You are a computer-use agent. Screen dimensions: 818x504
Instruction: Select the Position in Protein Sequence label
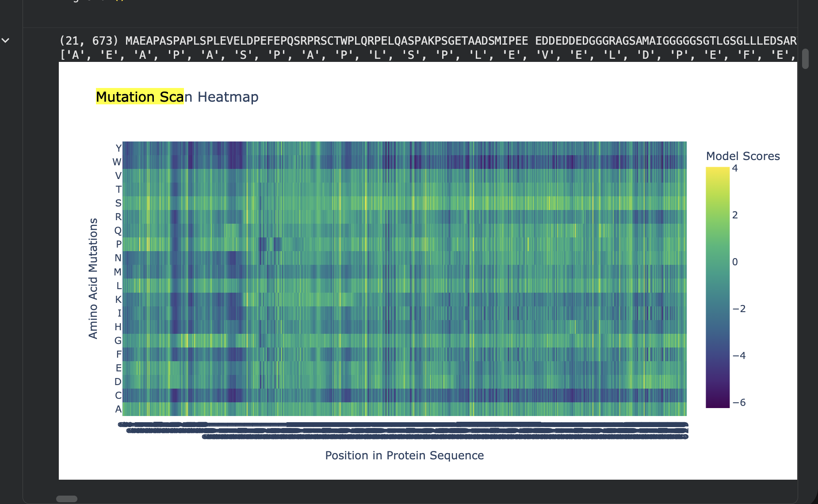tap(405, 455)
